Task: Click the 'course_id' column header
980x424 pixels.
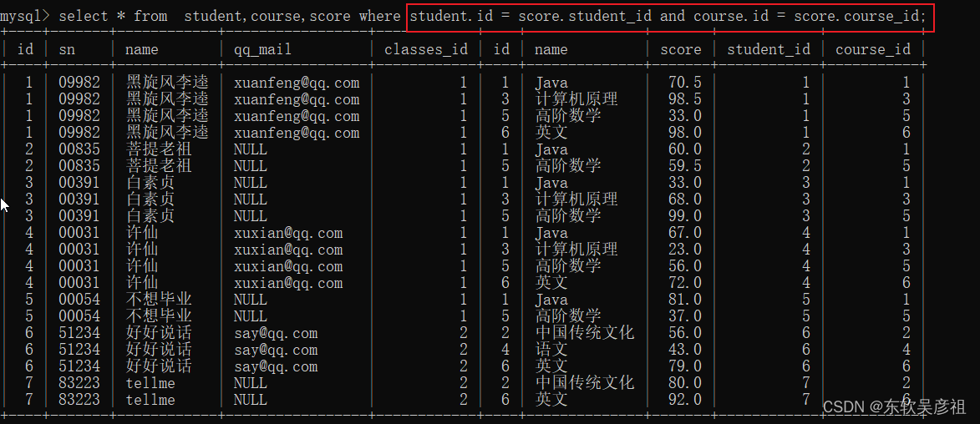Action: (x=873, y=49)
